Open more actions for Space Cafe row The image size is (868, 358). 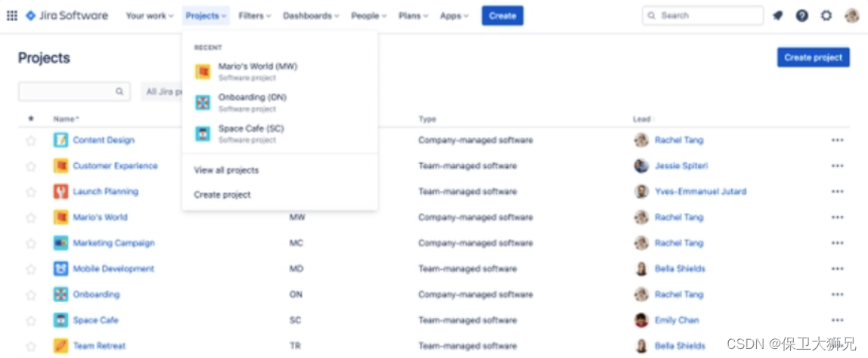(838, 320)
